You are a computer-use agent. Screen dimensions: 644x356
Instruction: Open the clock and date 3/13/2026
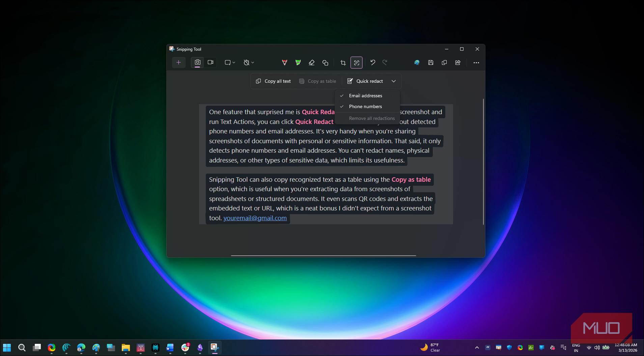coord(626,348)
